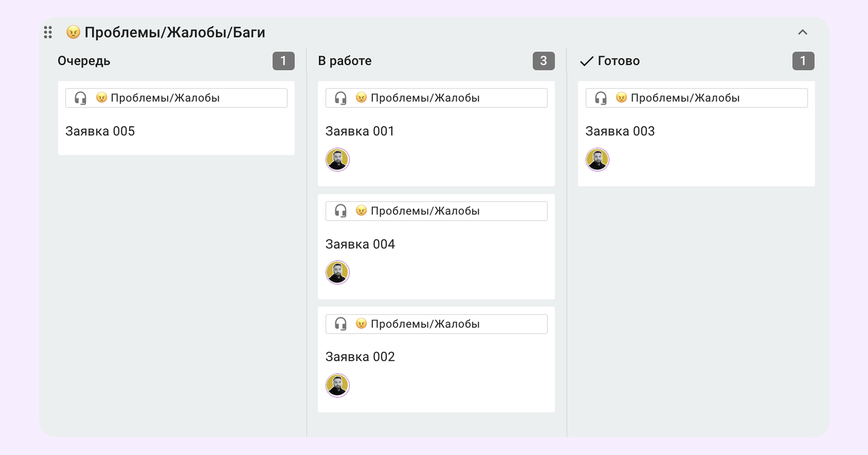The image size is (868, 455).
Task: Click the headphone icon on Заявка 005 card
Action: (79, 98)
